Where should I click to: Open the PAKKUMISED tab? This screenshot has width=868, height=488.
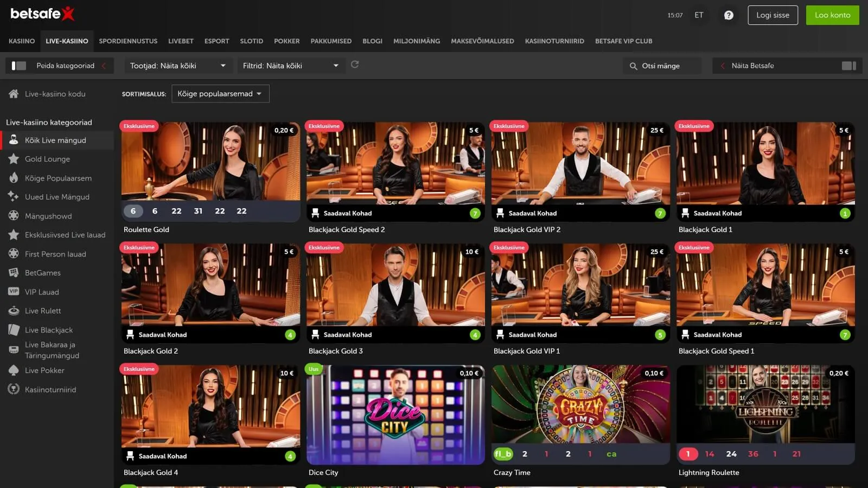point(331,41)
